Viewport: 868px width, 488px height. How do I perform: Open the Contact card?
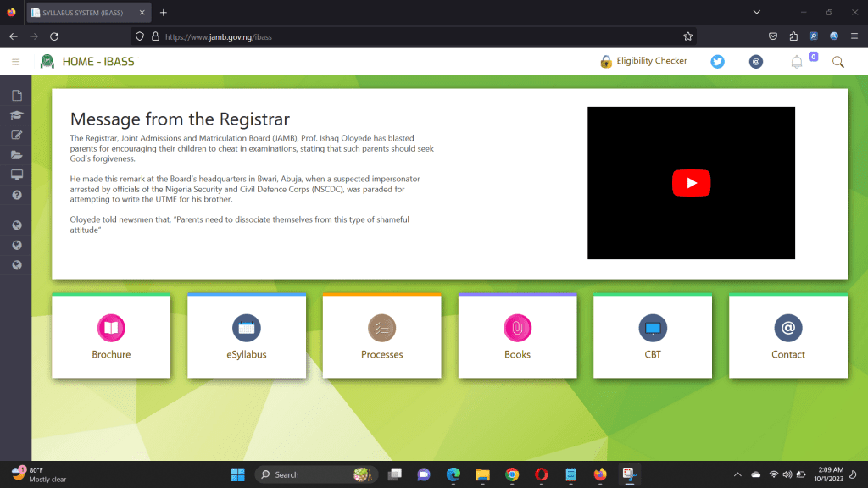pos(788,335)
